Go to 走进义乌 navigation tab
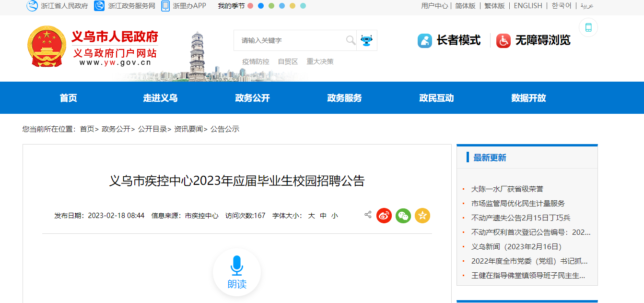Screen dimensions: 644x303 [160, 98]
